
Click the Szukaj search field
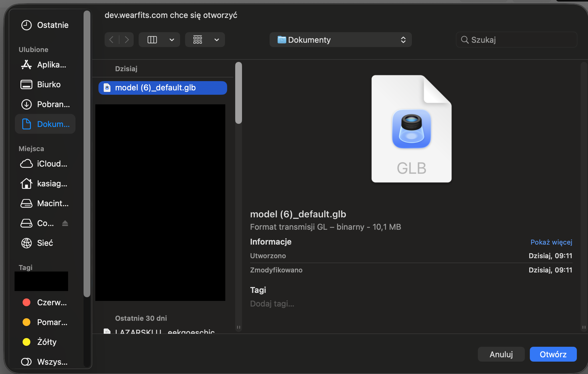coord(517,40)
